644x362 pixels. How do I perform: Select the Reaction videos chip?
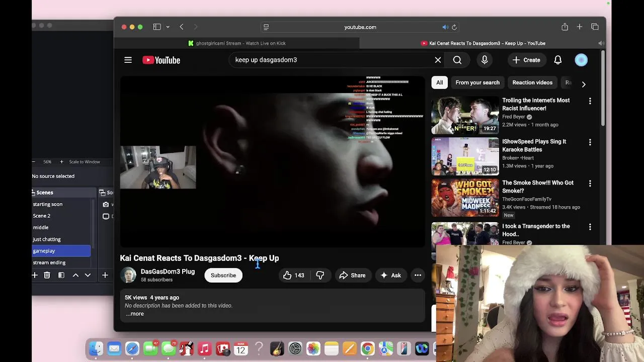coord(532,82)
